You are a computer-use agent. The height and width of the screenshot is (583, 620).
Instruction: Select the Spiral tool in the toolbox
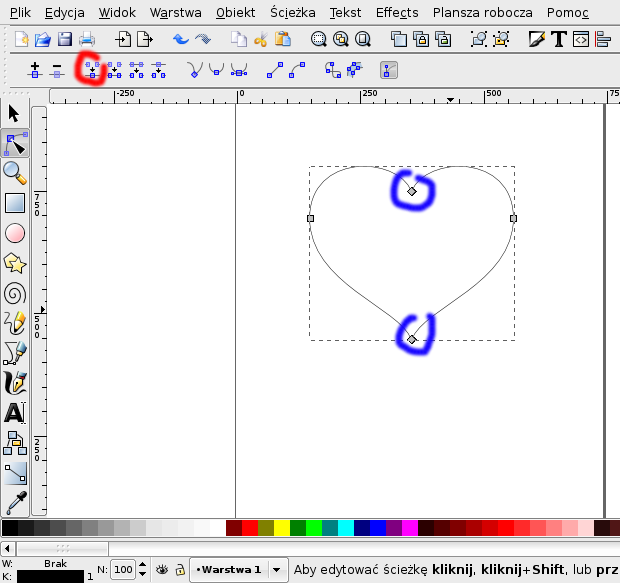click(15, 293)
